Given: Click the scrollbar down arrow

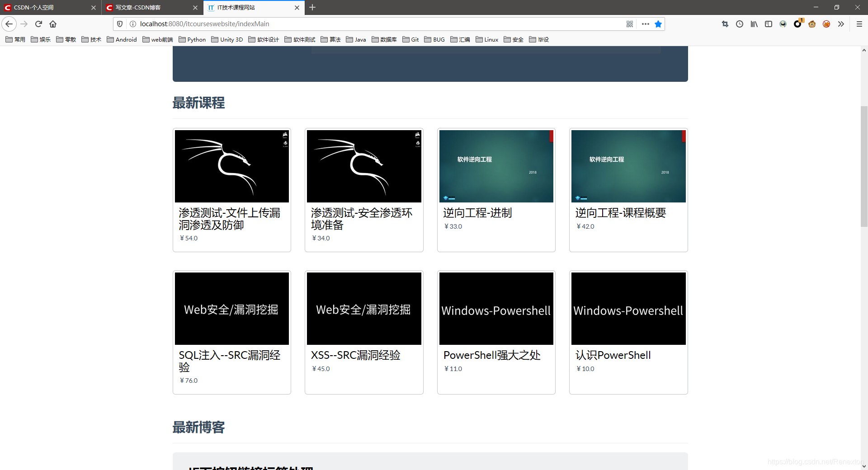Looking at the screenshot, I should tap(864, 466).
